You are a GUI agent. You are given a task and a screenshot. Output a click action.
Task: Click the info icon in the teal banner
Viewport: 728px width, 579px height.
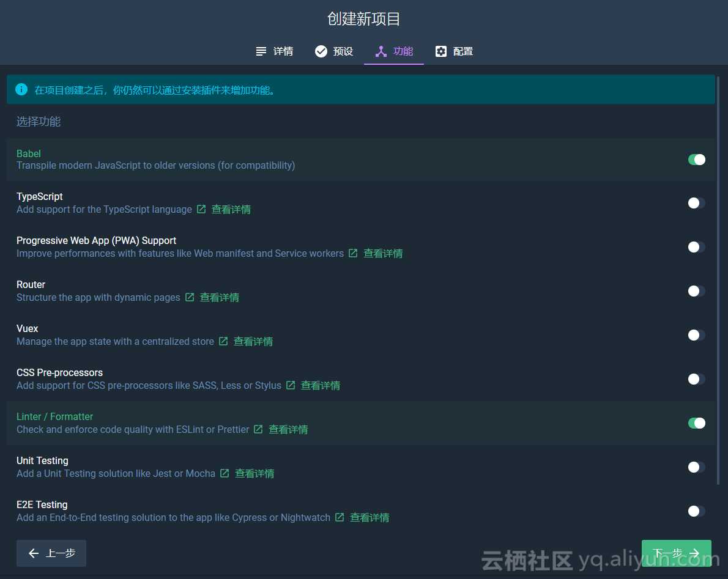point(21,89)
